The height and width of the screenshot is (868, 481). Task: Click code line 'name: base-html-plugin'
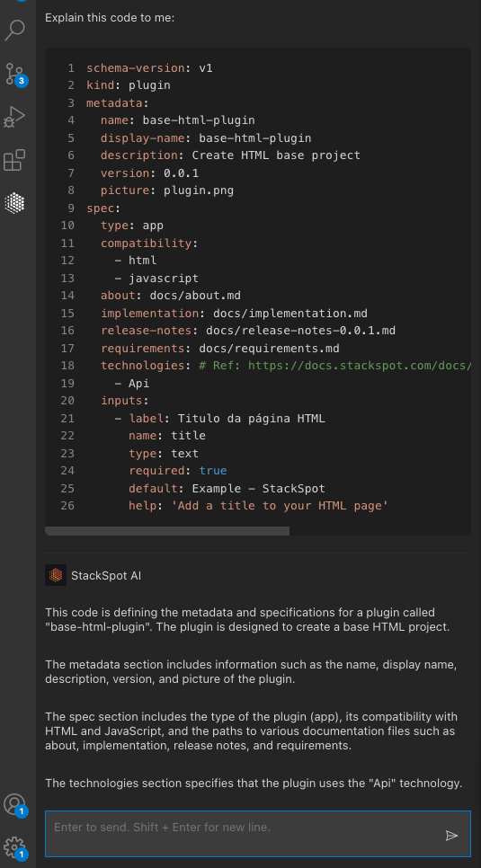(177, 120)
